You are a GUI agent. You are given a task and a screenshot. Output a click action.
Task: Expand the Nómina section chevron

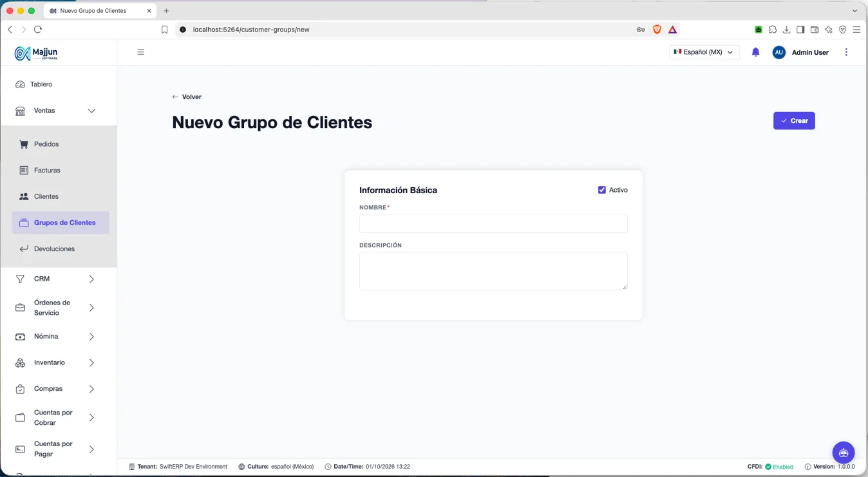click(91, 337)
